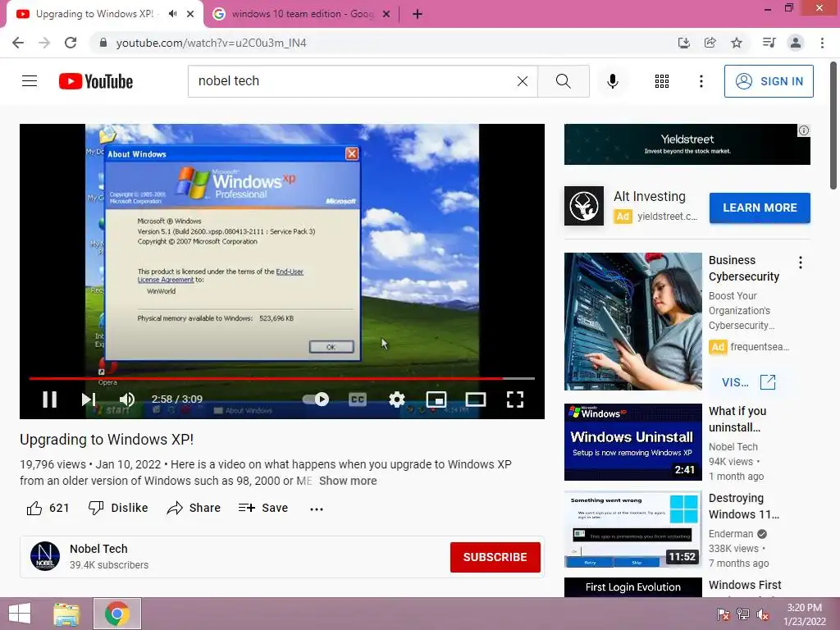Open the Business Cybersecurity ad thumbnail
The height and width of the screenshot is (630, 840).
click(632, 321)
